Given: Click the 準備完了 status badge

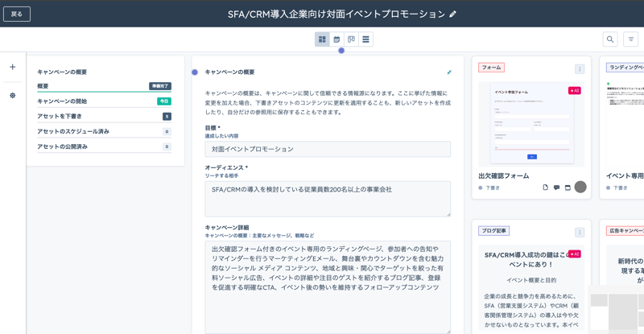Looking at the screenshot, I should 160,86.
